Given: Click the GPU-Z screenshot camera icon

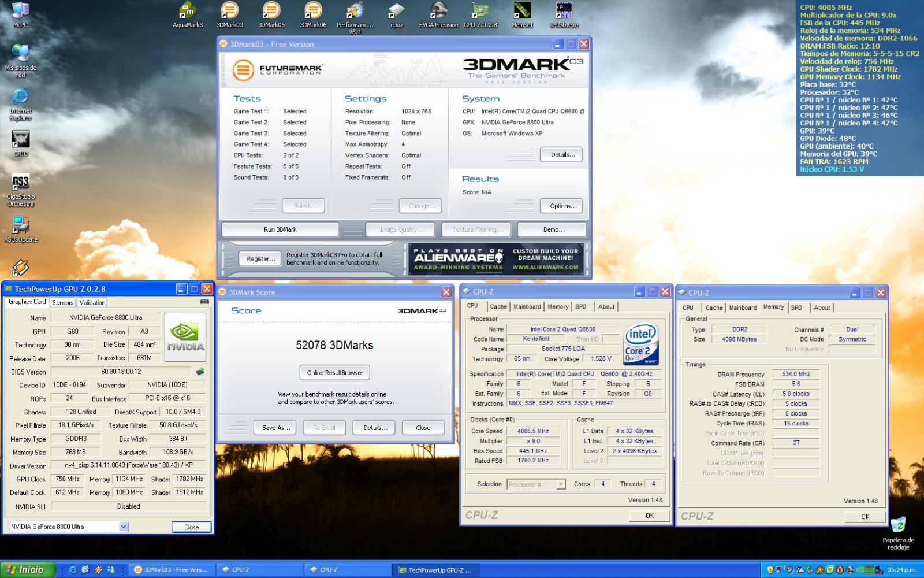Looking at the screenshot, I should [x=204, y=302].
